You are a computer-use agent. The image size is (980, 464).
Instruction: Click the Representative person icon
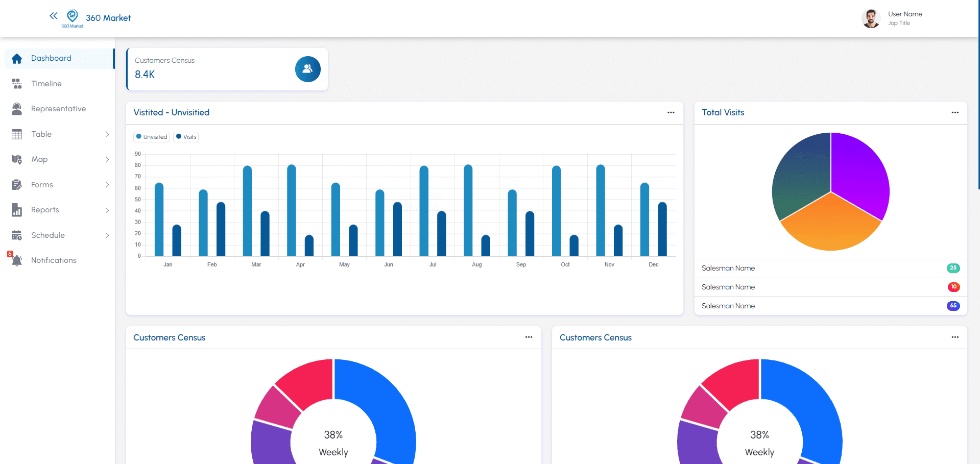(17, 109)
